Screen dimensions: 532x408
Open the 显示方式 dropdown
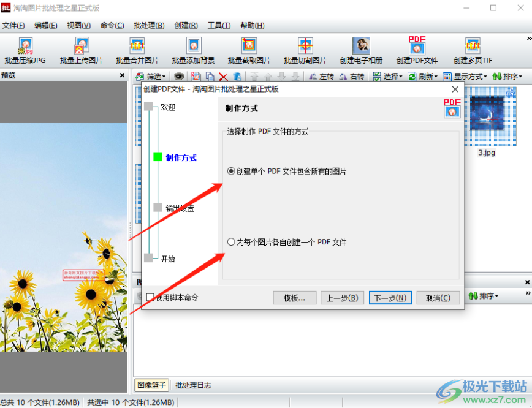pyautogui.click(x=465, y=77)
